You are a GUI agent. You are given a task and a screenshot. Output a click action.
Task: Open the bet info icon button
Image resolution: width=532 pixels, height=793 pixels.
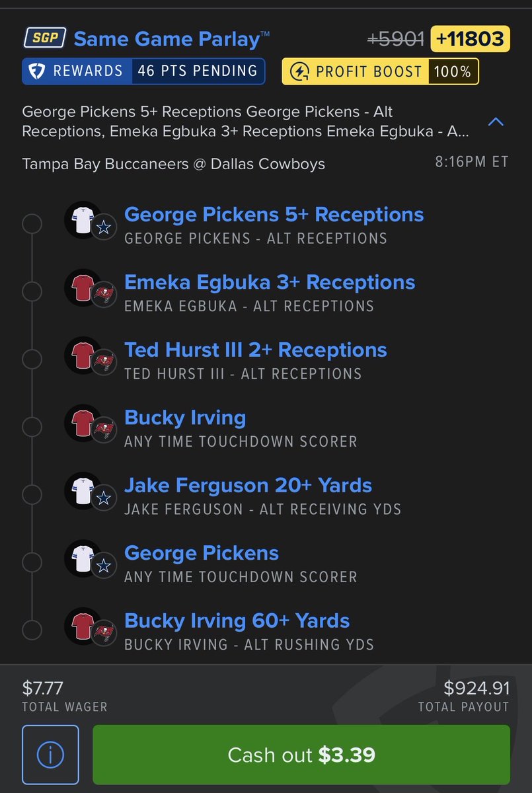(50, 755)
